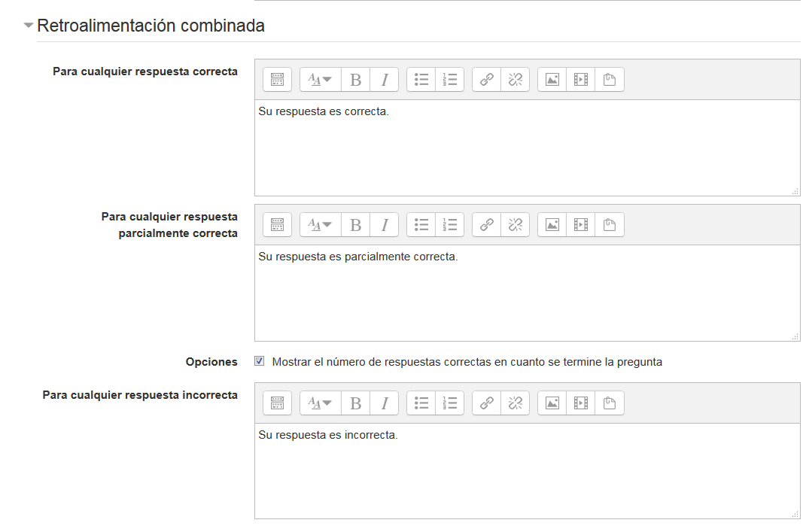The height and width of the screenshot is (532, 803).
Task: Click the manage files icon in the incorrect-feedback toolbar
Action: [x=609, y=403]
